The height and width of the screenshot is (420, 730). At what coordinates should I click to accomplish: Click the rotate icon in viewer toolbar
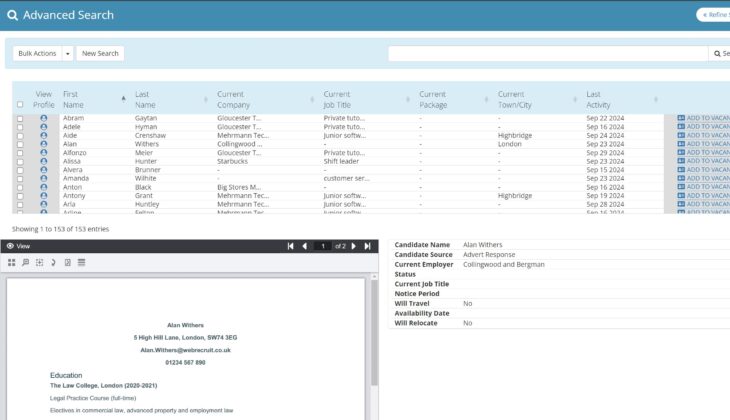53,262
